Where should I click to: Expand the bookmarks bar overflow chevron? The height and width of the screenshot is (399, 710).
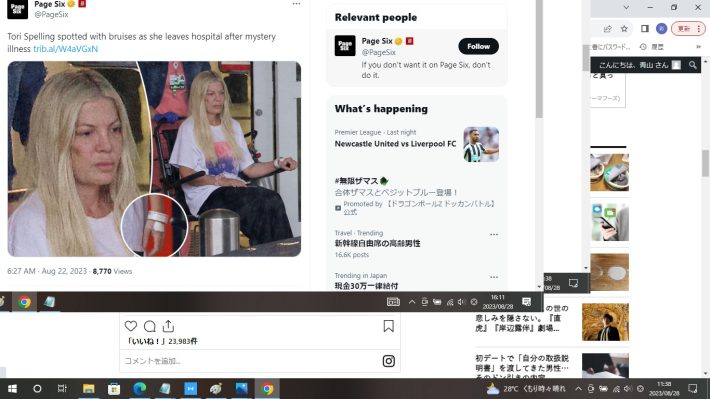pyautogui.click(x=698, y=47)
